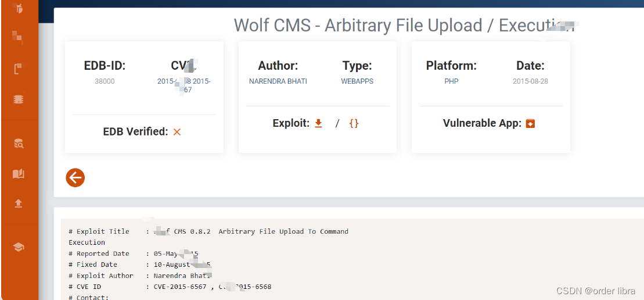Open the Papers document icon in sidebar

[x=18, y=69]
